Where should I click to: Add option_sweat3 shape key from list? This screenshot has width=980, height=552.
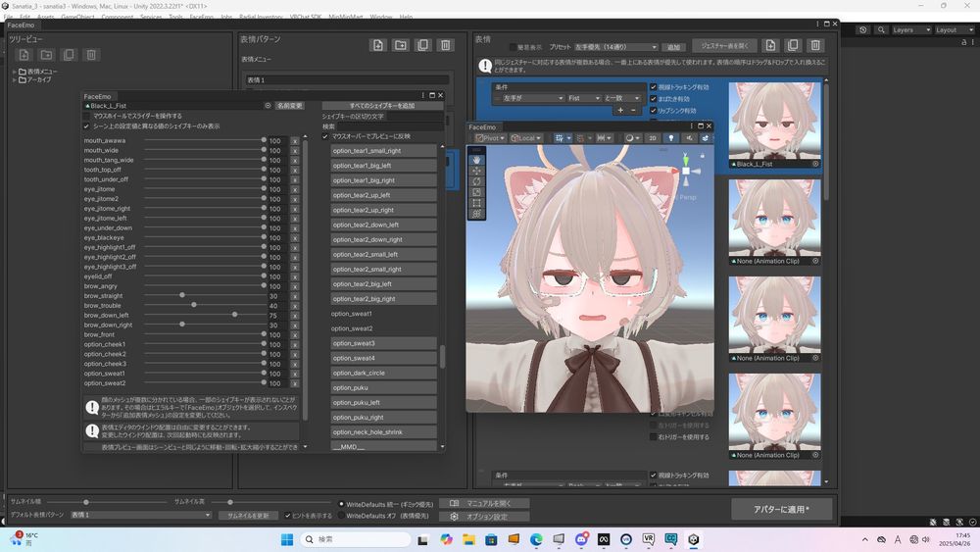pyautogui.click(x=383, y=343)
